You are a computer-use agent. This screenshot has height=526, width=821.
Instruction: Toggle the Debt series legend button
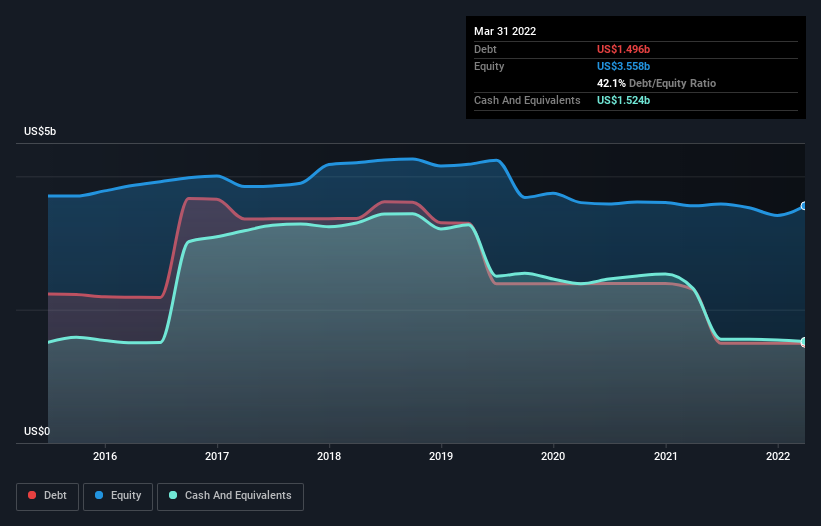coord(48,496)
